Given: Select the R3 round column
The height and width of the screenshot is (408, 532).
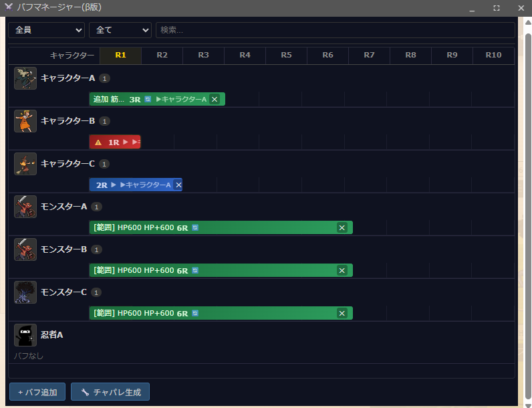Looking at the screenshot, I should [x=203, y=56].
